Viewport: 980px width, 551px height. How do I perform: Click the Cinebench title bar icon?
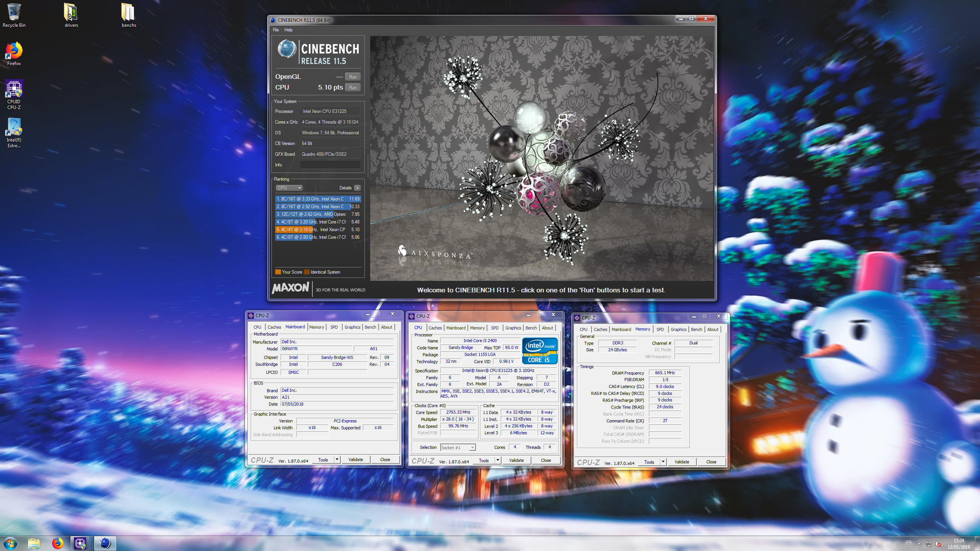point(273,20)
